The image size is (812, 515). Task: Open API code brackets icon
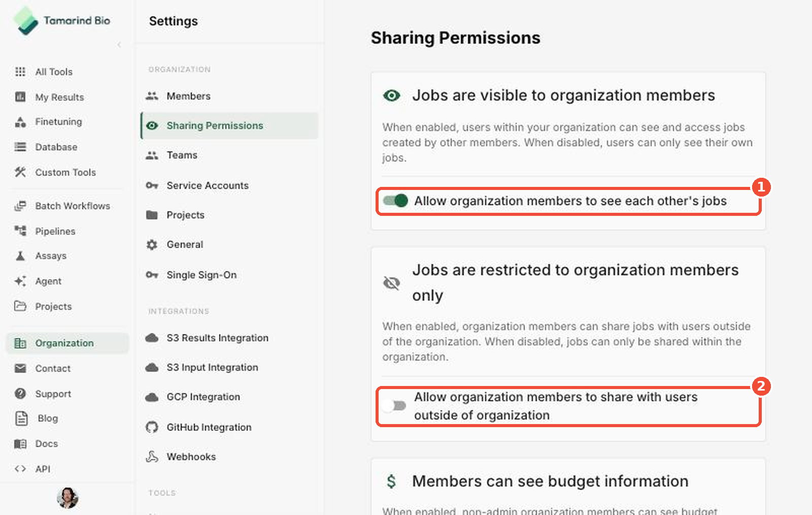(x=20, y=469)
